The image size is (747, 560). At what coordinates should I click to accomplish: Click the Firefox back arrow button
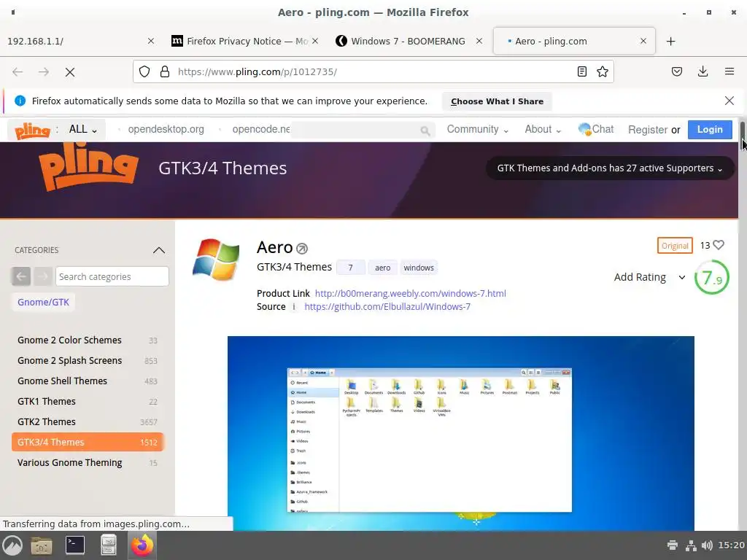(x=18, y=72)
